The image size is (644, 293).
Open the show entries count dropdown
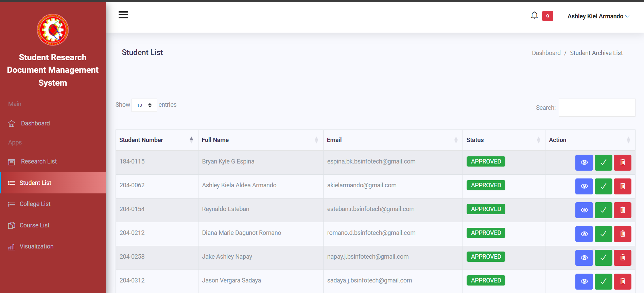(x=144, y=105)
